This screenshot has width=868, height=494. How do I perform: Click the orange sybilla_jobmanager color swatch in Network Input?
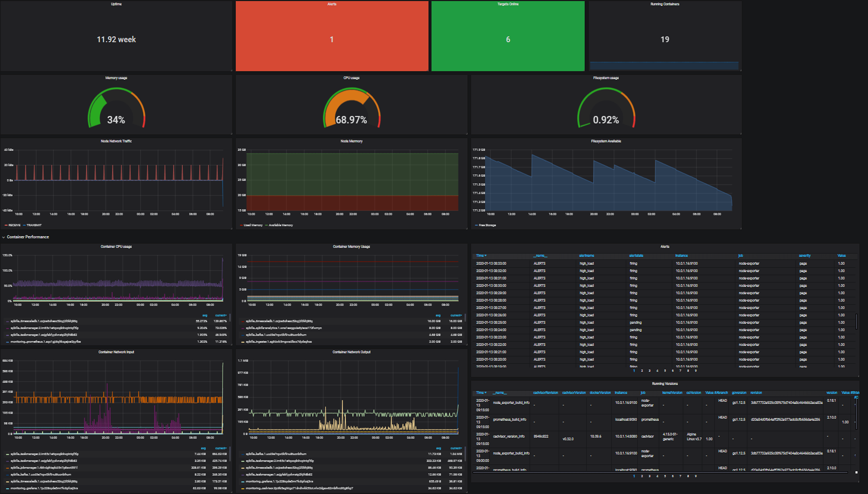coord(7,468)
